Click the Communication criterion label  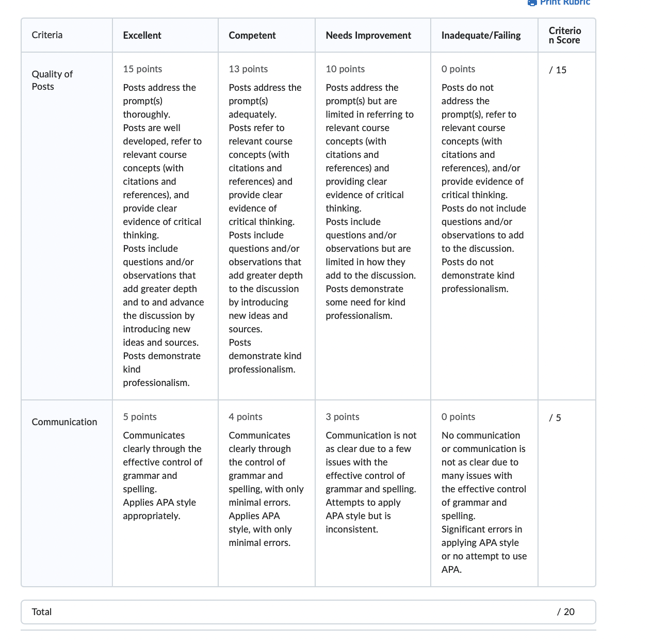click(x=64, y=422)
